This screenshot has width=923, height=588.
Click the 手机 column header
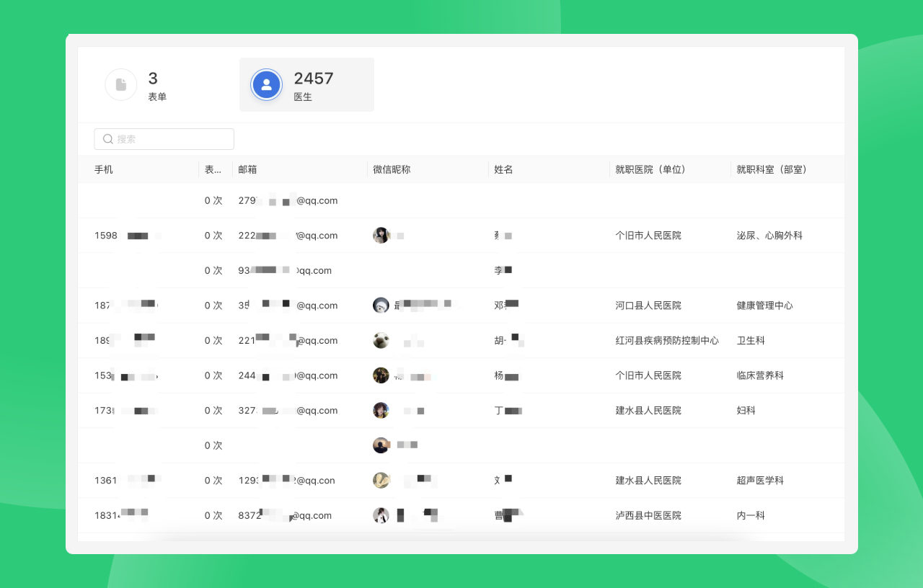tap(104, 170)
